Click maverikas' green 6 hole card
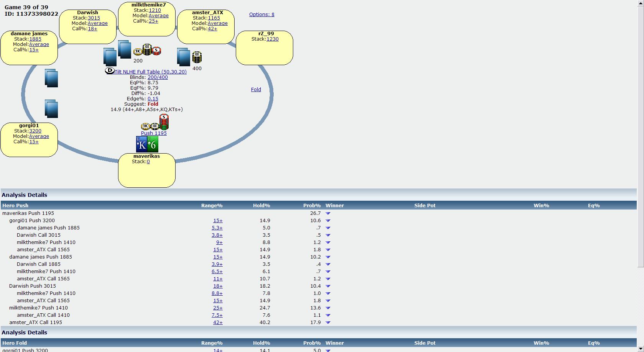644x352 pixels. click(x=153, y=144)
